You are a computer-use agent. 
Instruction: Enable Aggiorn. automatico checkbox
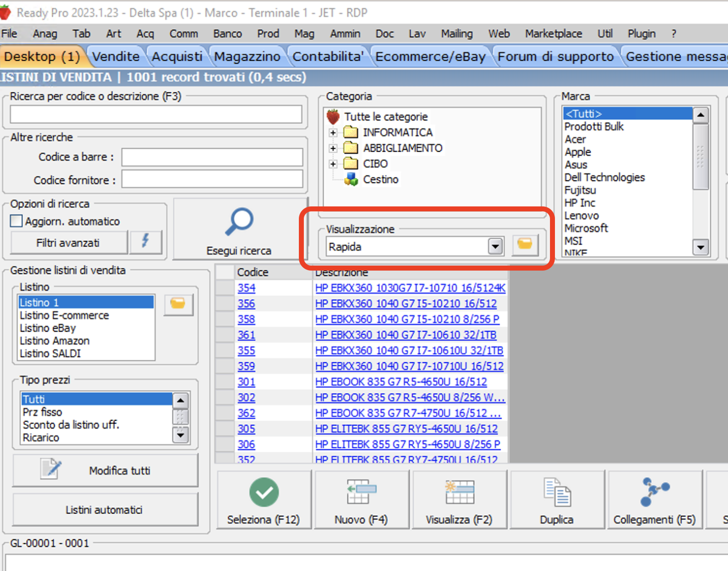coord(16,221)
